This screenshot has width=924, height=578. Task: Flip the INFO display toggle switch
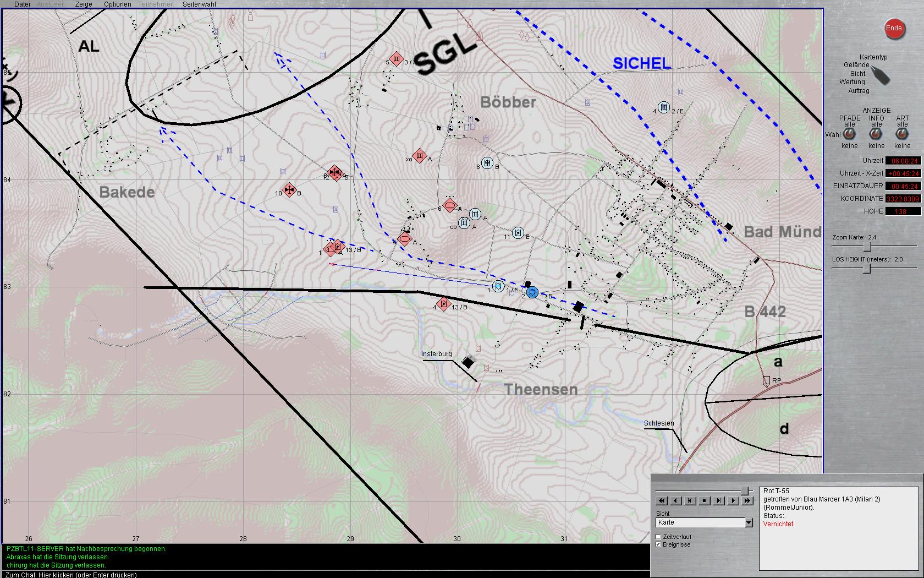pyautogui.click(x=876, y=134)
